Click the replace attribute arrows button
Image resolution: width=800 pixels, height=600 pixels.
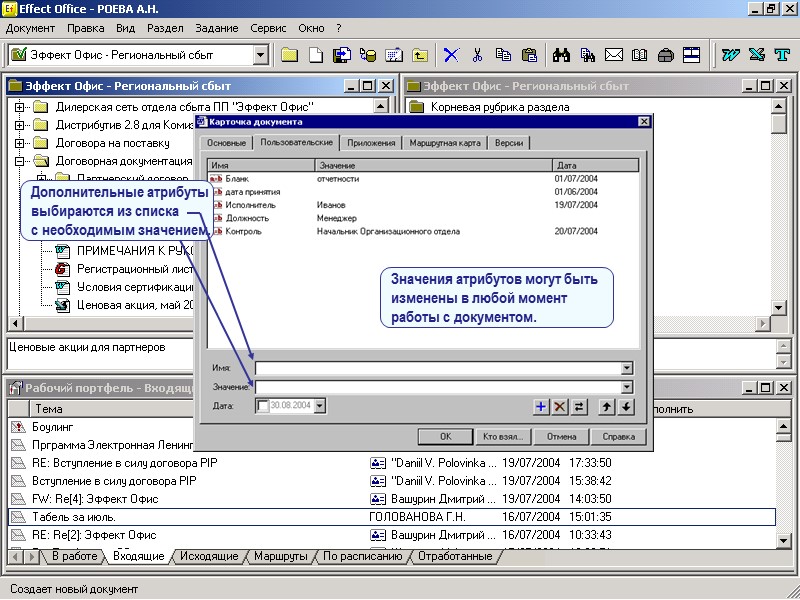pyautogui.click(x=579, y=407)
